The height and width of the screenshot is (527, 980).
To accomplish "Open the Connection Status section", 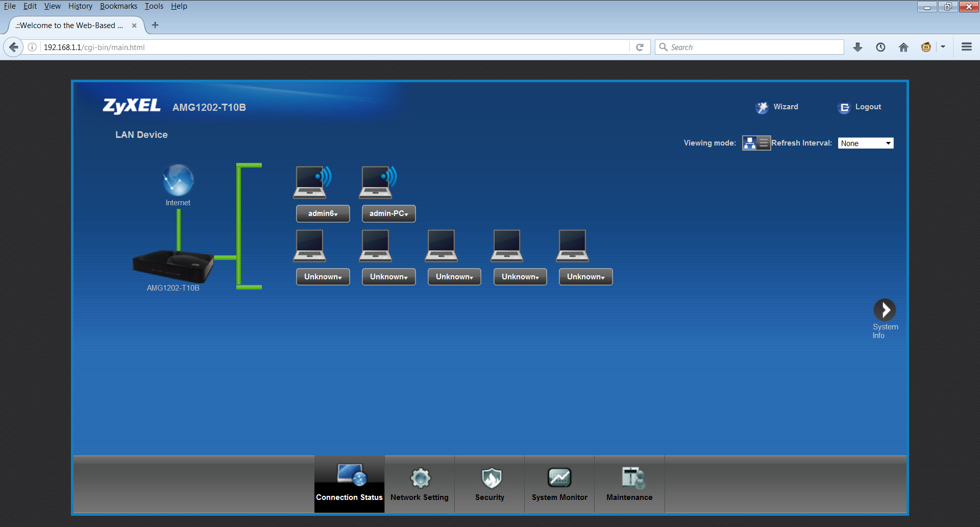I will 349,484.
